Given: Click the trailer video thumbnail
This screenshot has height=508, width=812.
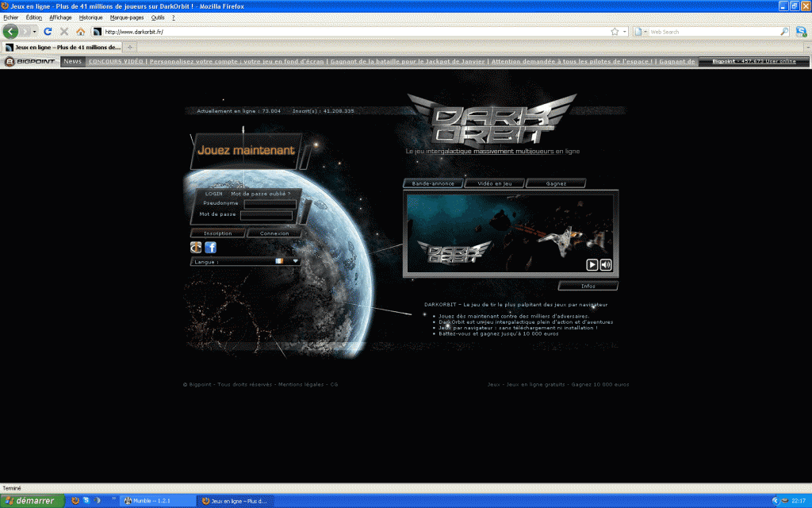Looking at the screenshot, I should tap(510, 233).
